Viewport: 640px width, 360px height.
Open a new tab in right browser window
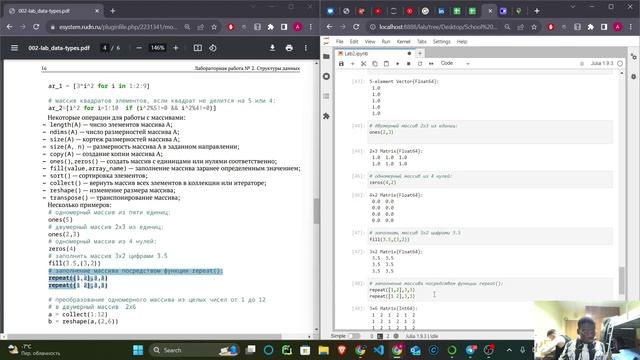click(x=537, y=11)
